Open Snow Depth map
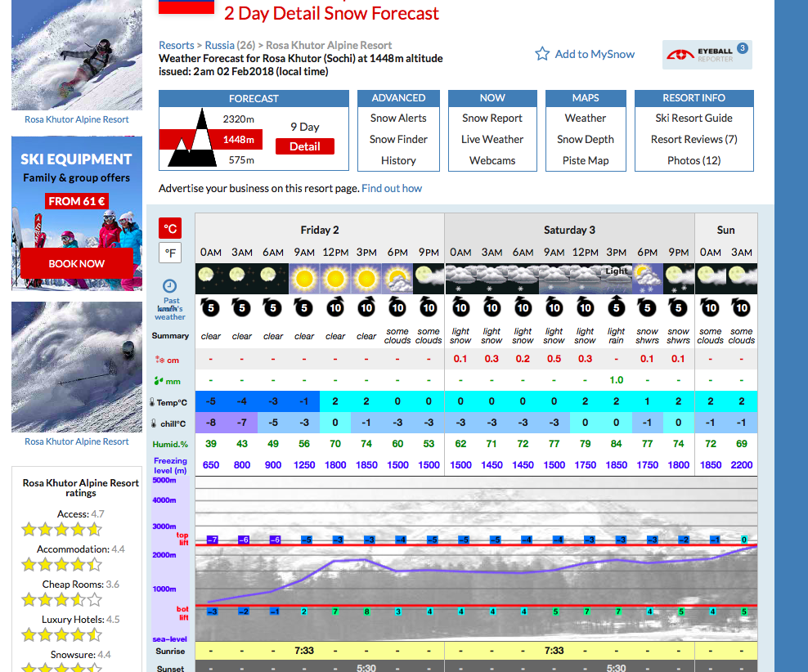The height and width of the screenshot is (672, 808). (586, 139)
